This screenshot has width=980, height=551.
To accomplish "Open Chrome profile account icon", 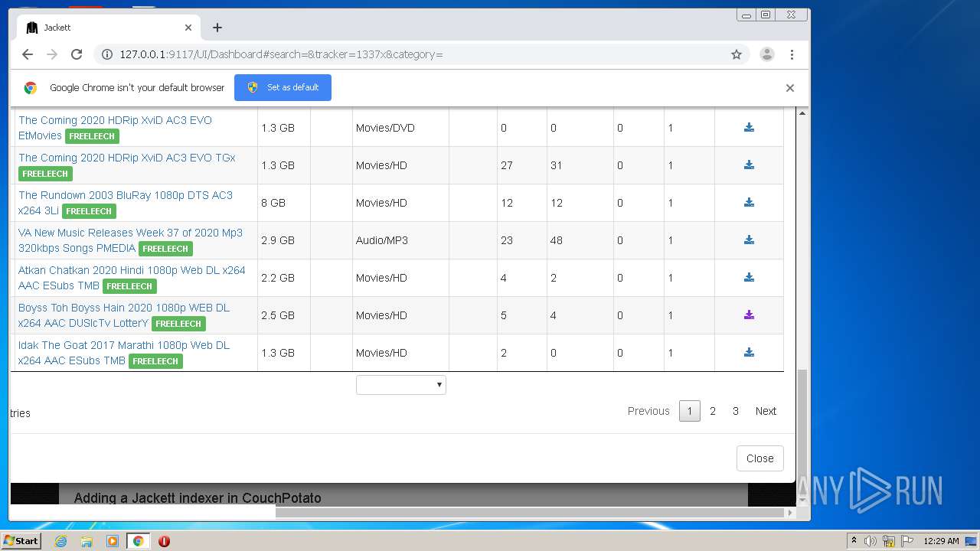I will click(x=766, y=54).
